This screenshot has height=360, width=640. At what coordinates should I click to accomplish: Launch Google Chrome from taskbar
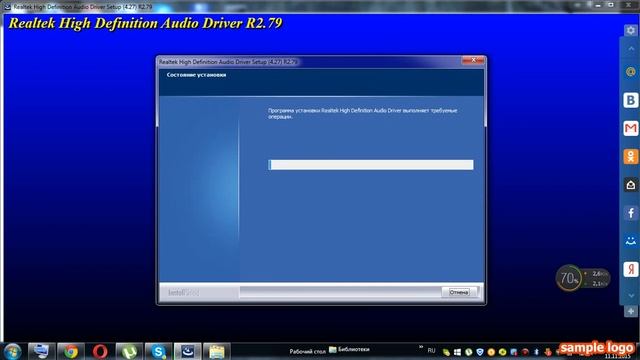71,351
